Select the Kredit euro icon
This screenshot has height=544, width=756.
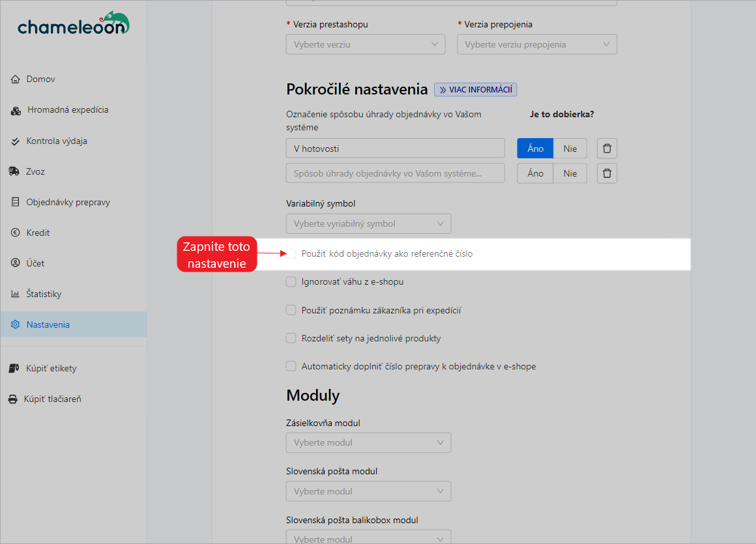(16, 233)
